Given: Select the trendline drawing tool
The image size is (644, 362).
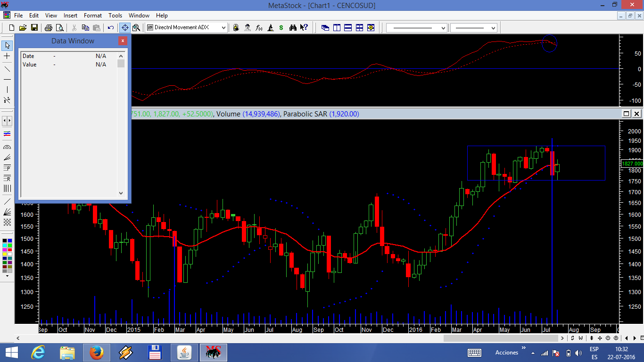Looking at the screenshot, I should (x=7, y=69).
